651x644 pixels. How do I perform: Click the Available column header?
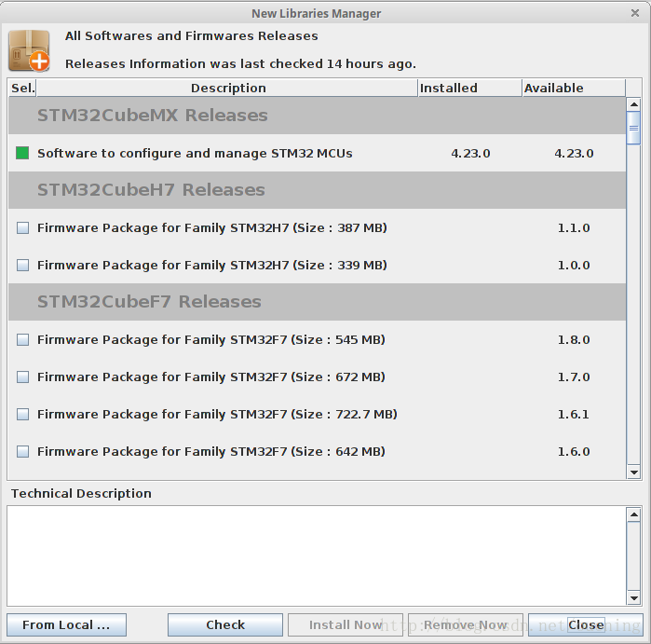pos(574,88)
